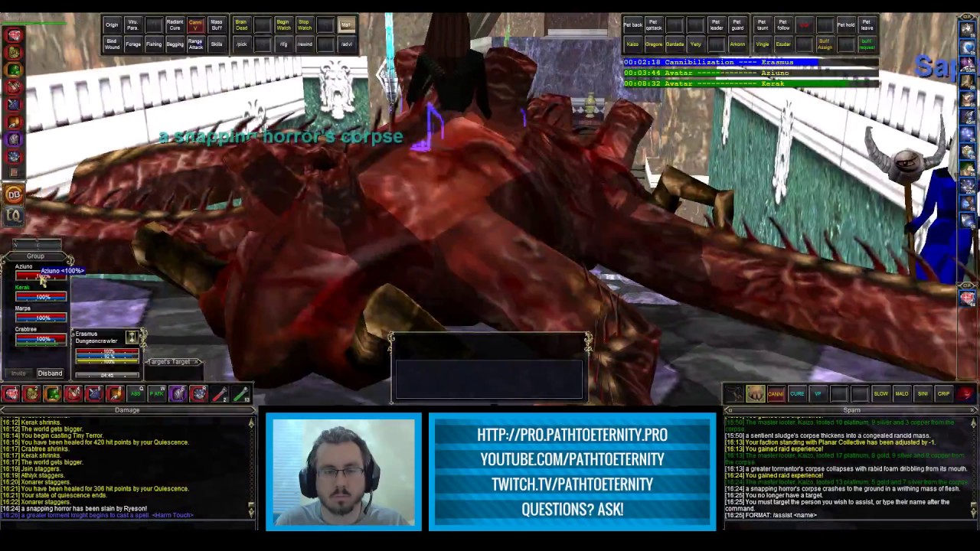
Task: Click the Disband group button
Action: point(50,373)
